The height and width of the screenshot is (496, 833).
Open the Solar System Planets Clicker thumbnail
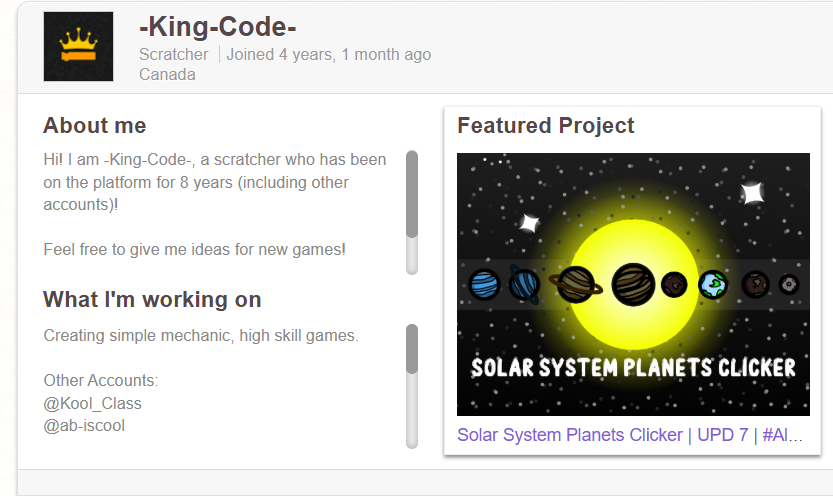(633, 285)
